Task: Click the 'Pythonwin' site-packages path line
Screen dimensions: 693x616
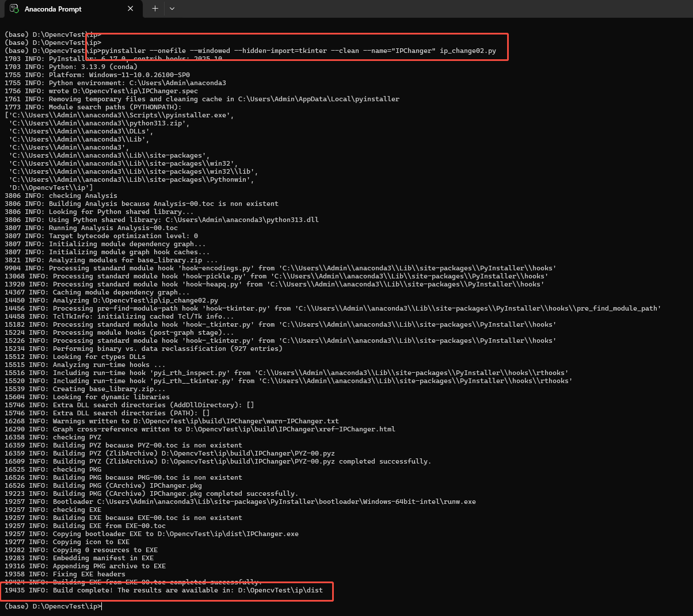Action: click(131, 179)
